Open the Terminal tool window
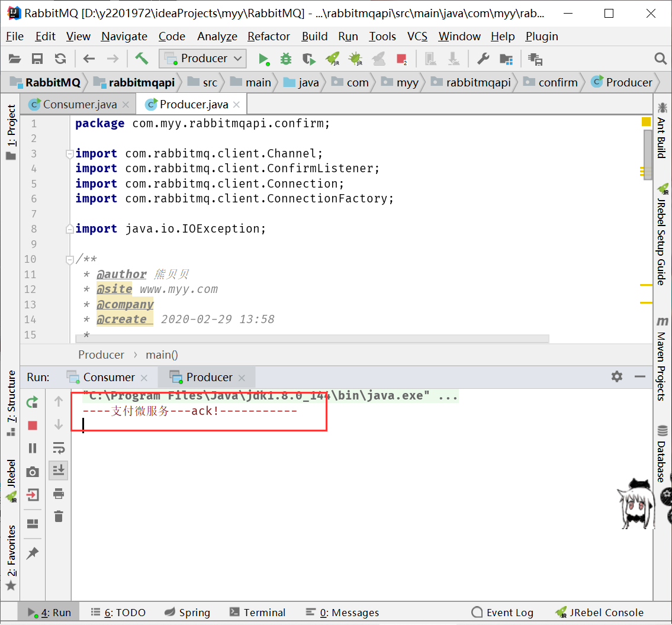This screenshot has height=625, width=672. pos(257,613)
